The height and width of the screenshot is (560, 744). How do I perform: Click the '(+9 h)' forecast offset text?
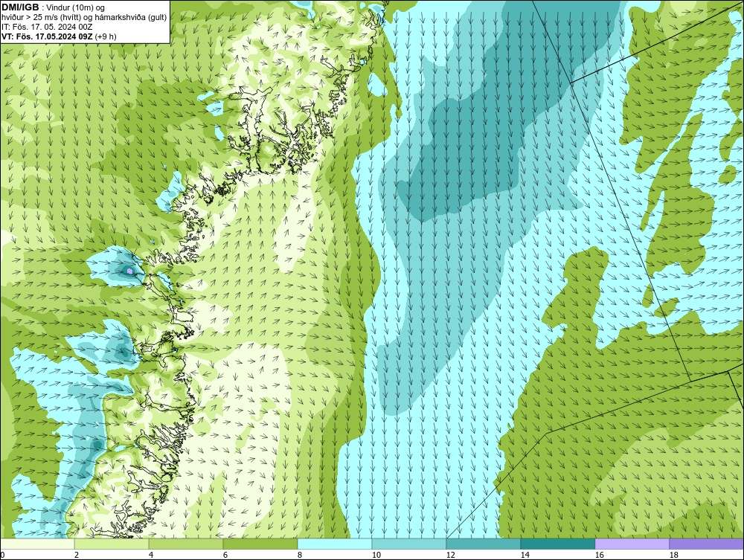pos(106,36)
